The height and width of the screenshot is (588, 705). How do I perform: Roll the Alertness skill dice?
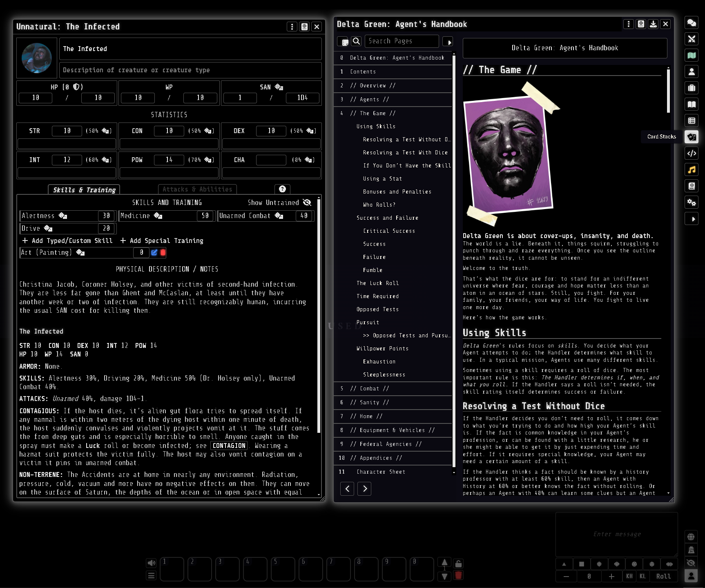[x=62, y=216]
